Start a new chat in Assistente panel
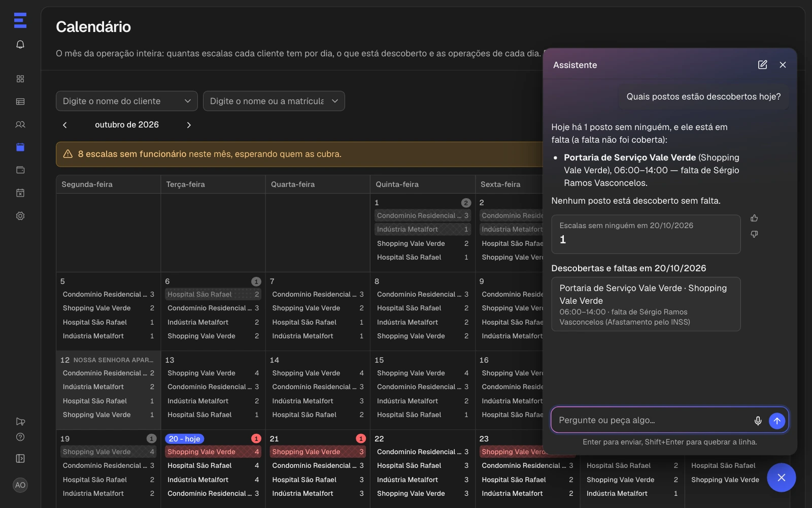 click(762, 65)
